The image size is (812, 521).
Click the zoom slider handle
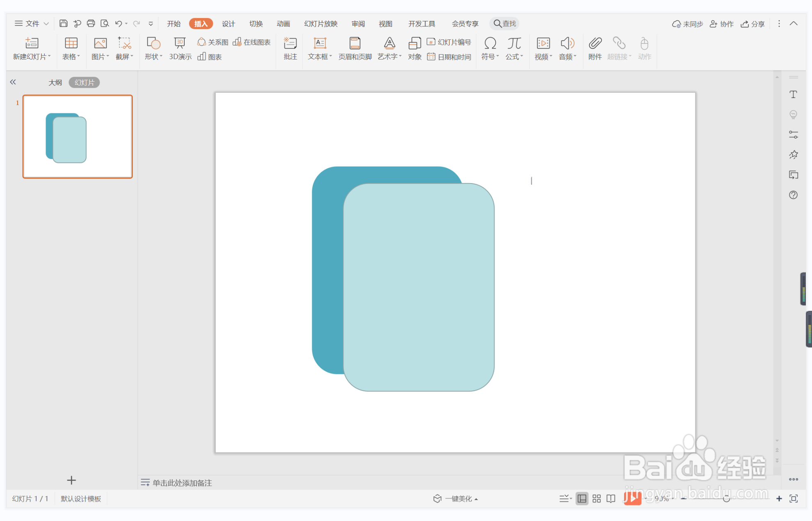726,498
